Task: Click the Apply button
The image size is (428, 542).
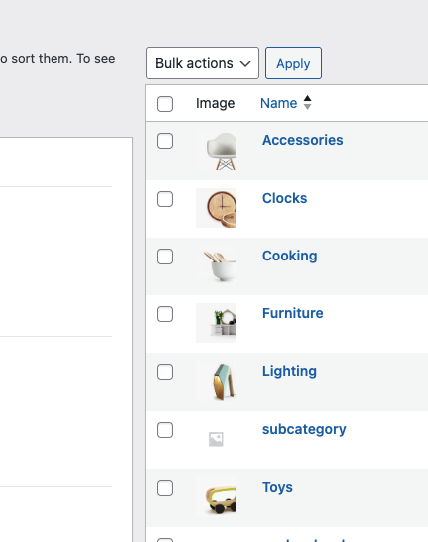Action: [x=293, y=63]
